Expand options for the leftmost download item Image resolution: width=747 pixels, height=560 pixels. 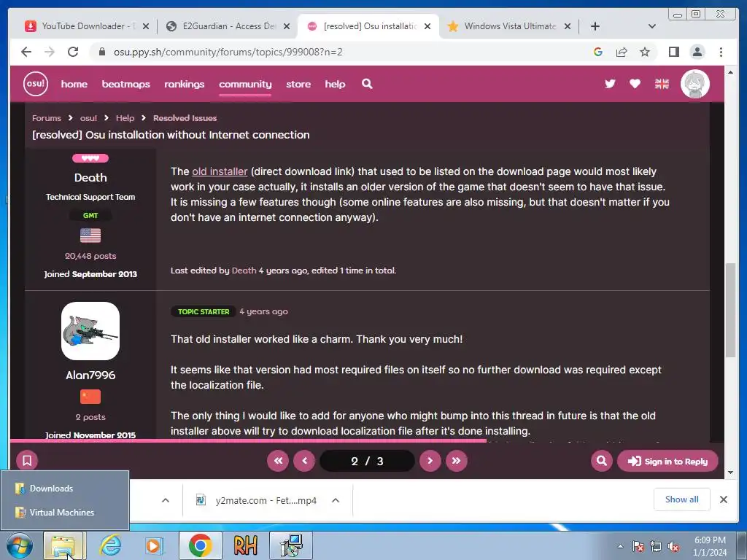pos(166,500)
